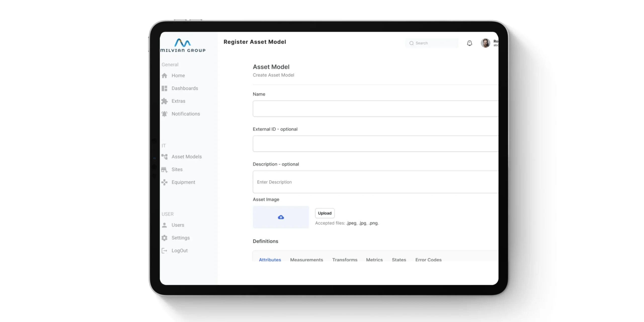Open the Error Codes tab
The width and height of the screenshot is (644, 322).
coord(428,260)
